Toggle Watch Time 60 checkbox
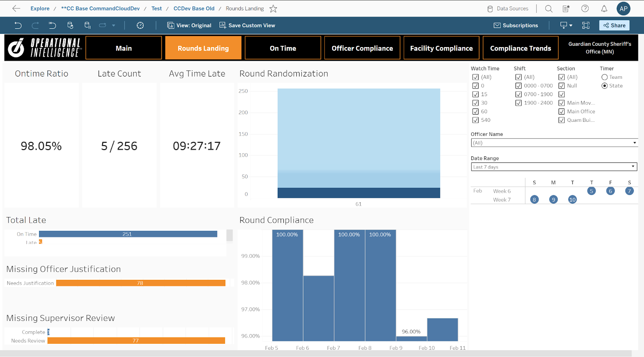Viewport: 644px width, 357px height. [x=475, y=111]
